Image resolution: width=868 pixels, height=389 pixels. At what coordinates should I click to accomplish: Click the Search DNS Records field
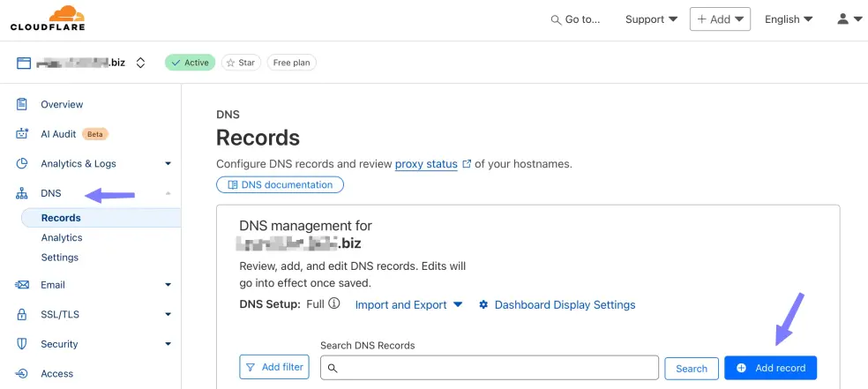pyautogui.click(x=490, y=368)
